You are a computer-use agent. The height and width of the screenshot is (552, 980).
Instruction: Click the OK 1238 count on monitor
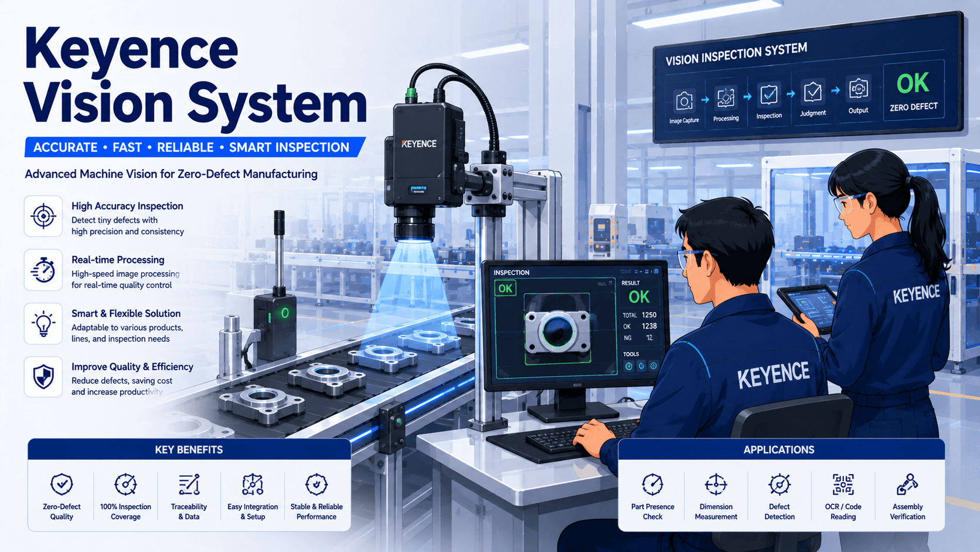coord(639,326)
